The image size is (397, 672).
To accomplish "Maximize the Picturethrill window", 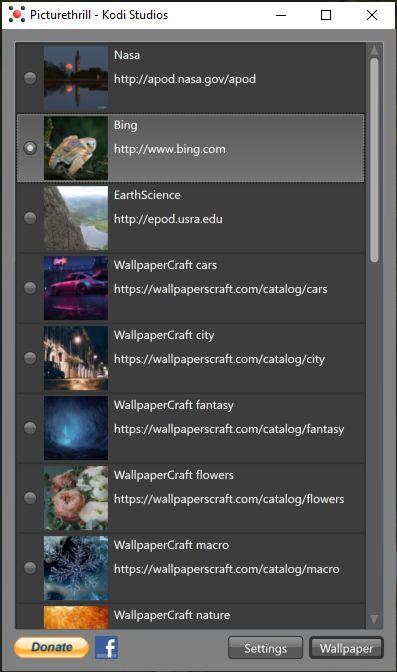I will click(326, 15).
